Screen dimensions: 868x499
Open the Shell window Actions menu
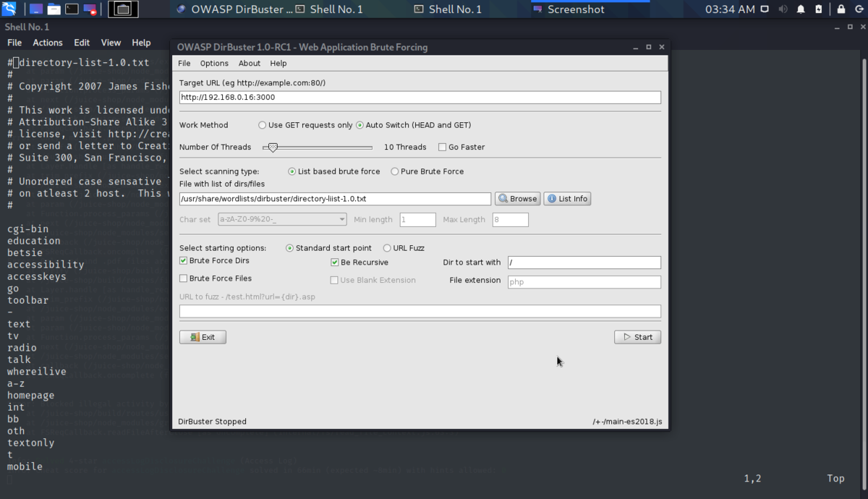pos(48,43)
